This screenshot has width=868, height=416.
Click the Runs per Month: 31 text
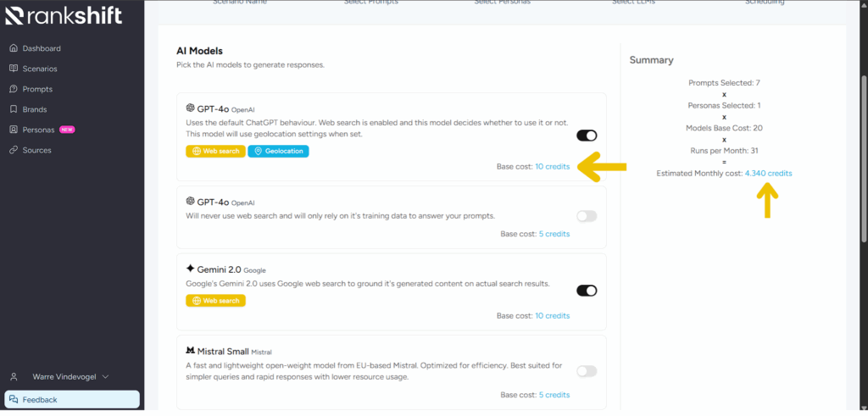click(724, 151)
